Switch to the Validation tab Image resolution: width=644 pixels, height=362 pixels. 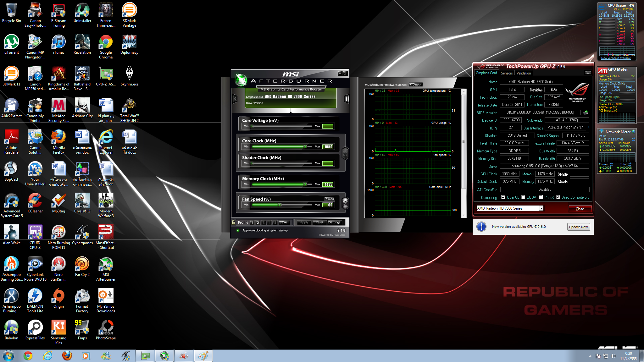(x=524, y=73)
